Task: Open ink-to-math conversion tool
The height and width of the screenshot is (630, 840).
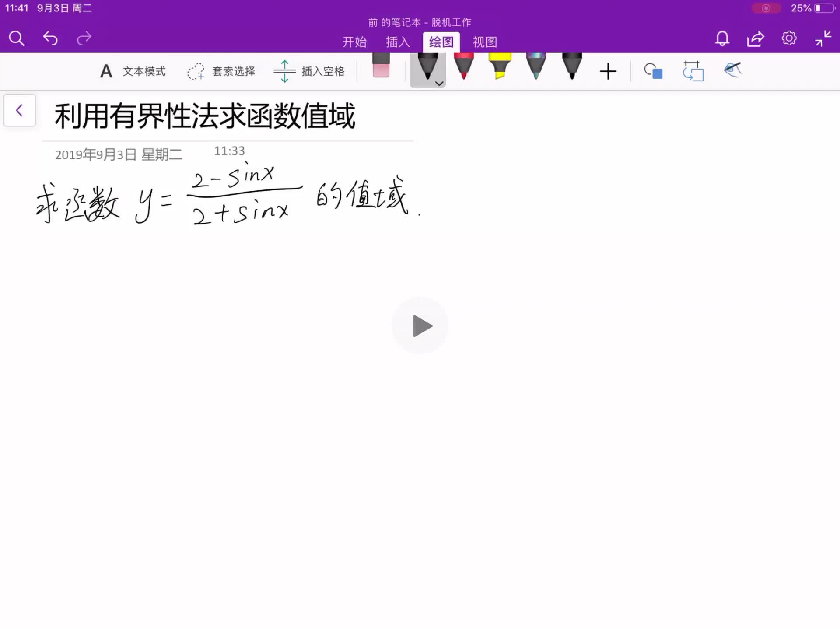Action: [x=693, y=71]
